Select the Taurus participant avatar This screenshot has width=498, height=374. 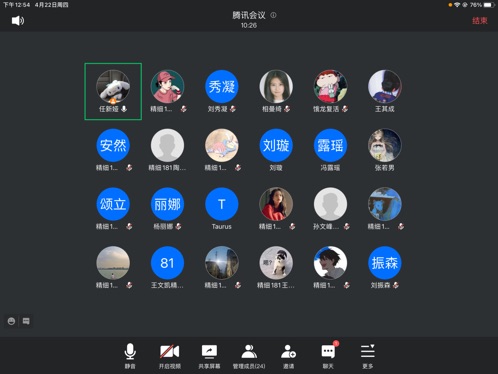[222, 204]
